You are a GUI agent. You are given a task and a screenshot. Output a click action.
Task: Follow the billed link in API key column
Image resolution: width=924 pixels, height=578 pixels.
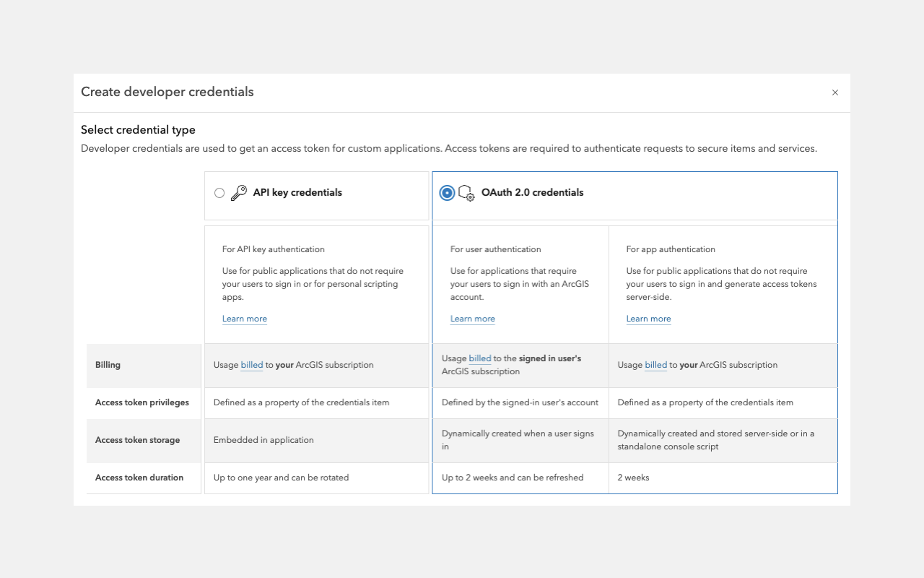(252, 365)
